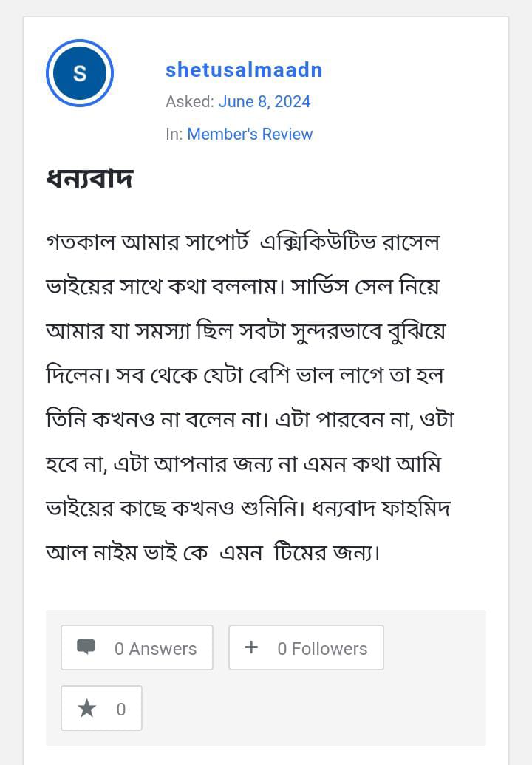This screenshot has height=765, width=532.
Task: Open the Member's Review category
Action: click(250, 134)
